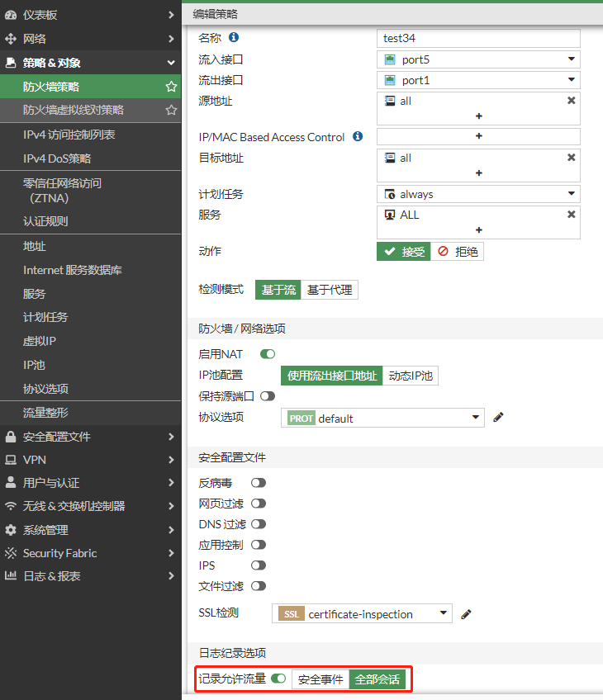Open SSL检测 certificate-inspection dropdown
Screen dimensions: 603x700
click(362, 613)
